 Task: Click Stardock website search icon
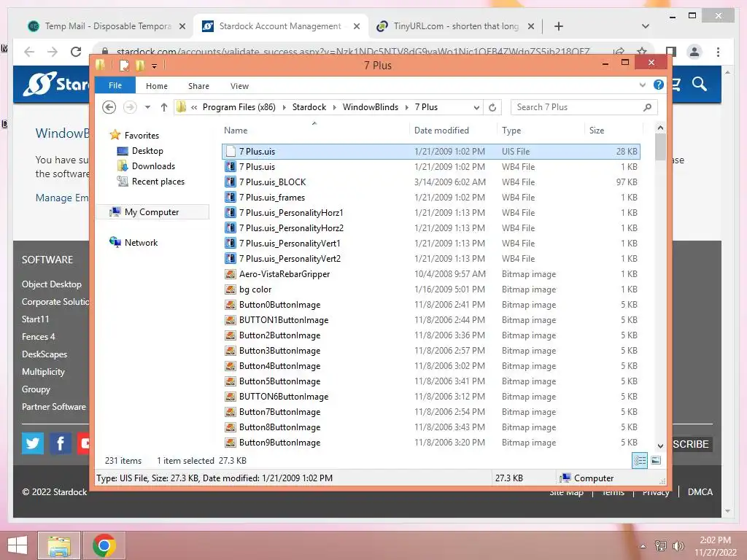point(700,85)
